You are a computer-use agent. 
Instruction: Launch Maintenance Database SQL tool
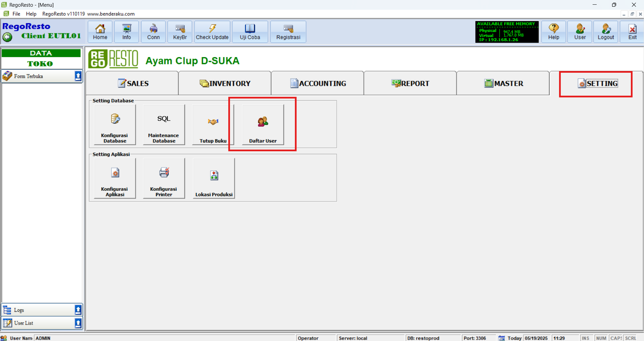tap(164, 125)
